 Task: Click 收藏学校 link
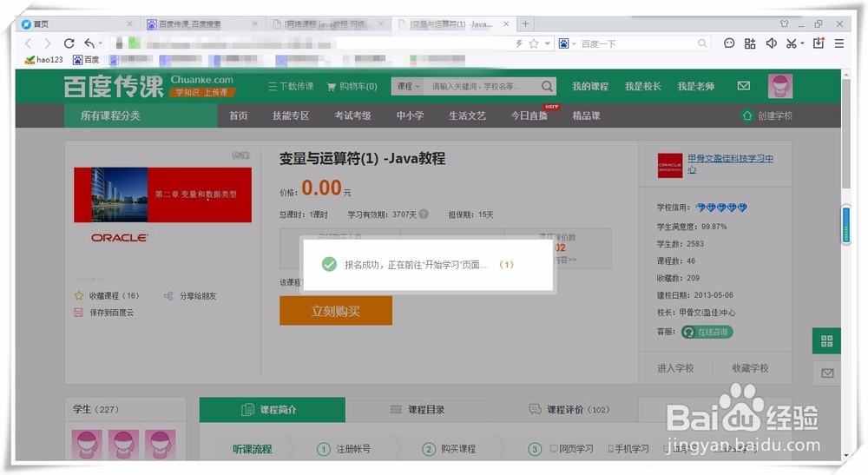pos(750,368)
